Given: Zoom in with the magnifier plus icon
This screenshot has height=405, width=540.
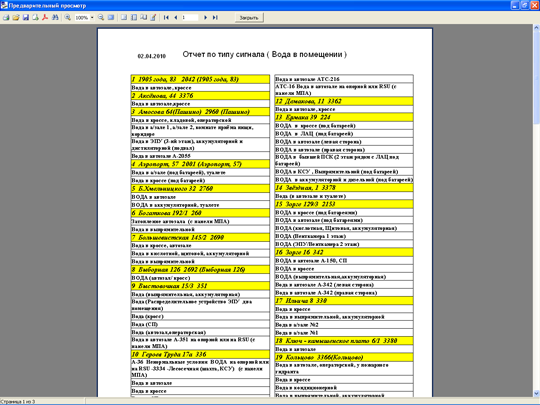Looking at the screenshot, I should click(x=68, y=17).
